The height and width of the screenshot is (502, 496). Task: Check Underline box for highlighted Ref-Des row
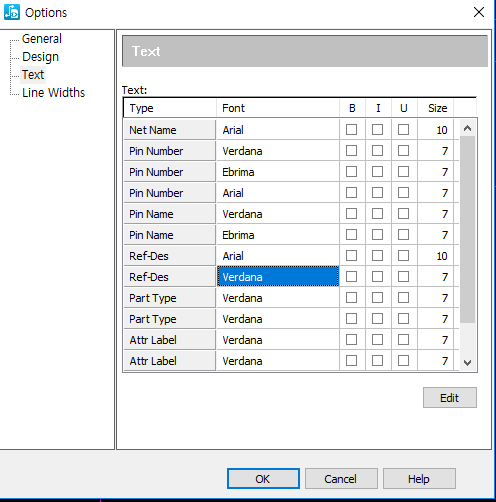(403, 277)
